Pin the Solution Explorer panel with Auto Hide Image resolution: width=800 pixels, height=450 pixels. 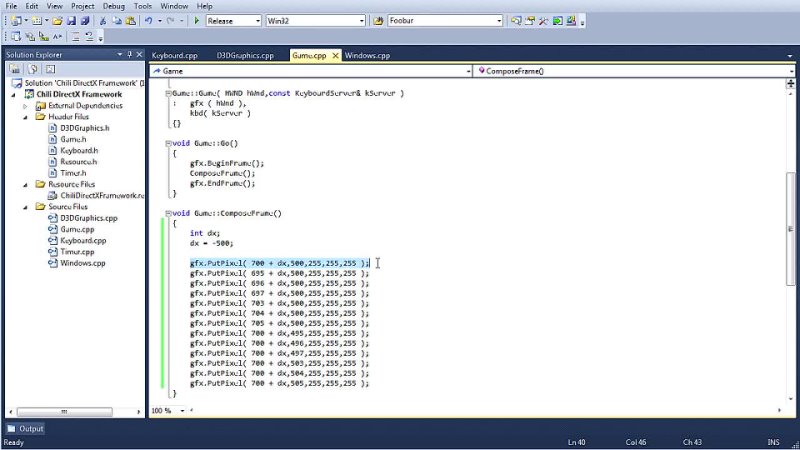[130, 55]
